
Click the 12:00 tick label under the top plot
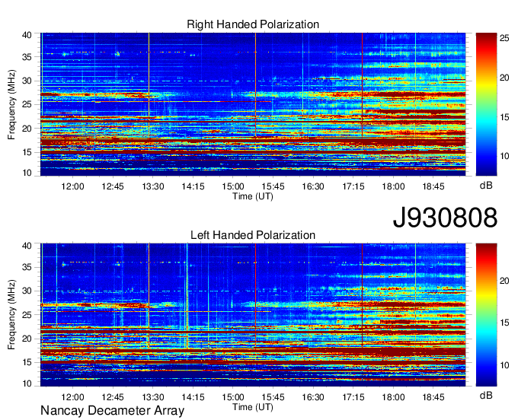click(x=72, y=186)
